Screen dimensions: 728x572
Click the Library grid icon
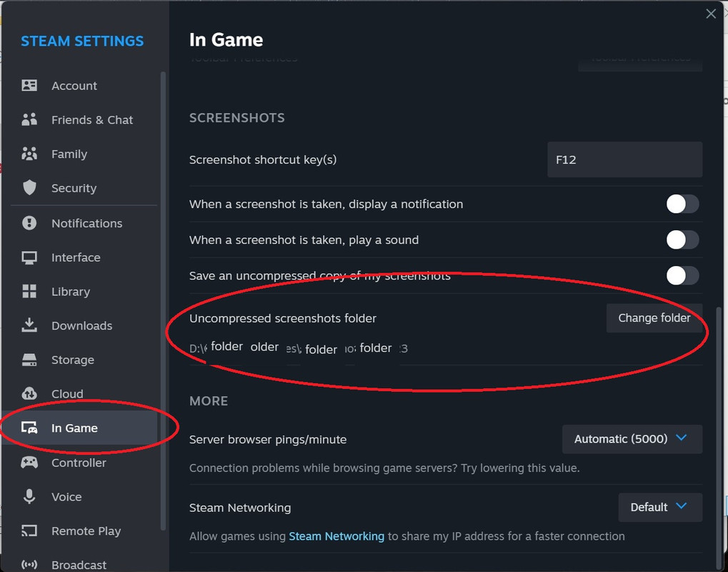(29, 291)
